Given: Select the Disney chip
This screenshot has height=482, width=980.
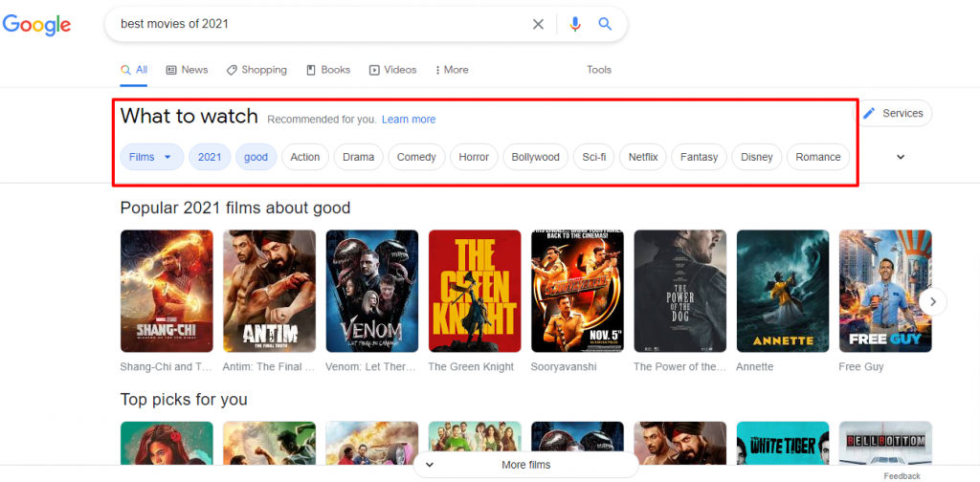Looking at the screenshot, I should point(757,157).
